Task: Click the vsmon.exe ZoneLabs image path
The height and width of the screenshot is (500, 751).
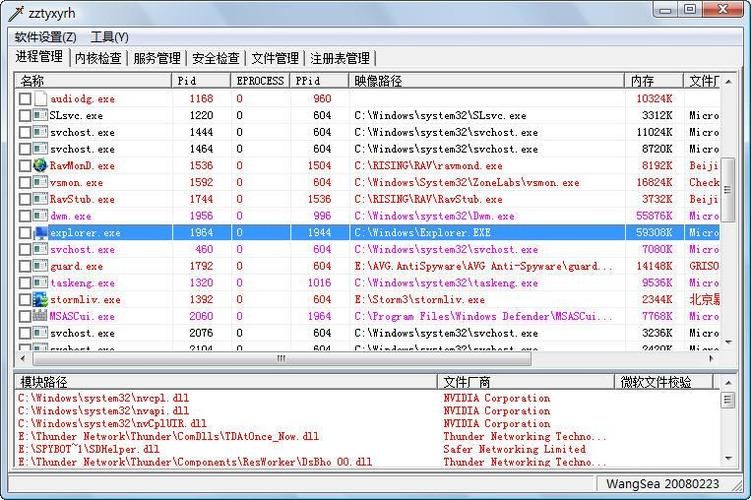Action: coord(467,182)
